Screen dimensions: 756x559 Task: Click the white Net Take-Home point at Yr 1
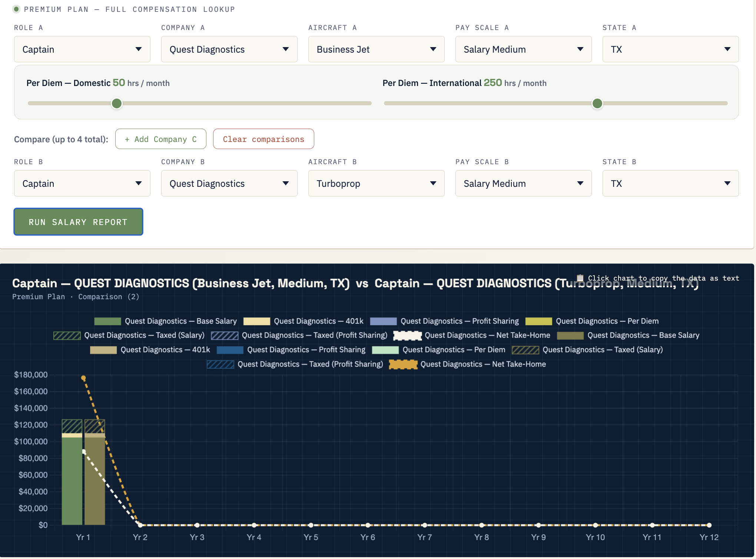[x=84, y=451]
